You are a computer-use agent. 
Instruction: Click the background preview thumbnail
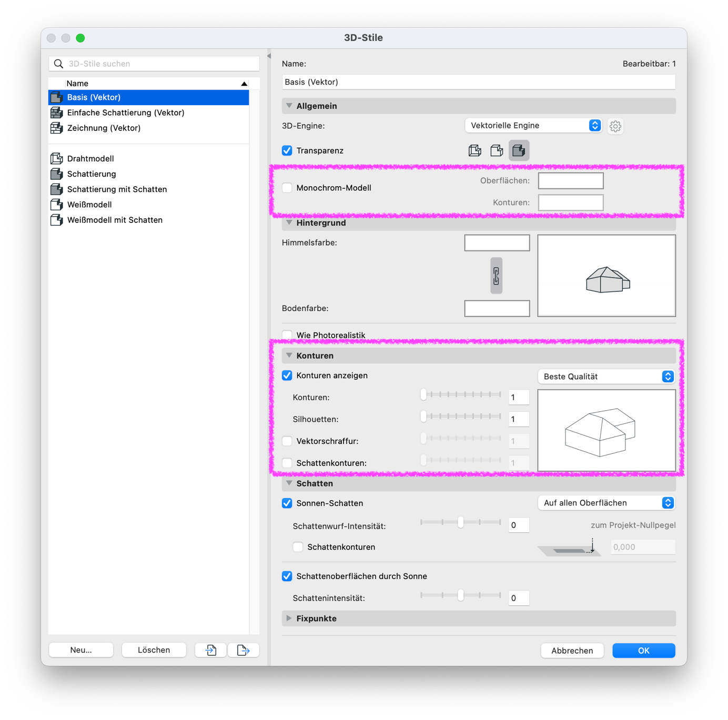pos(606,276)
